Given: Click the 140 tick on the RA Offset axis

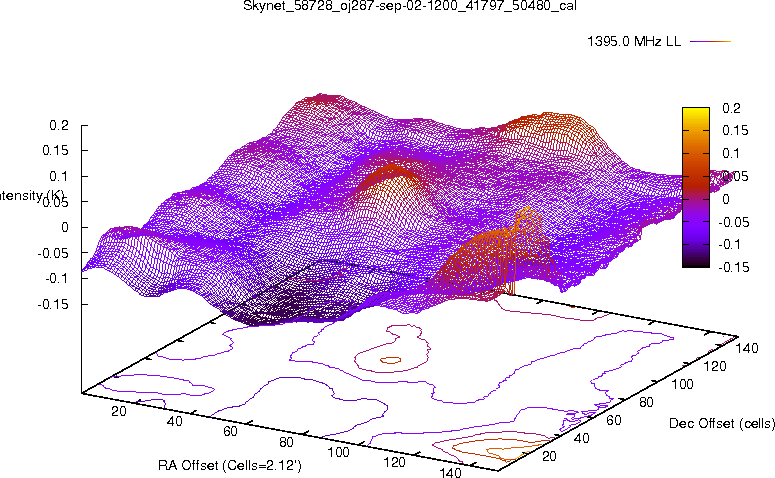Looking at the screenshot, I should click(x=450, y=472).
